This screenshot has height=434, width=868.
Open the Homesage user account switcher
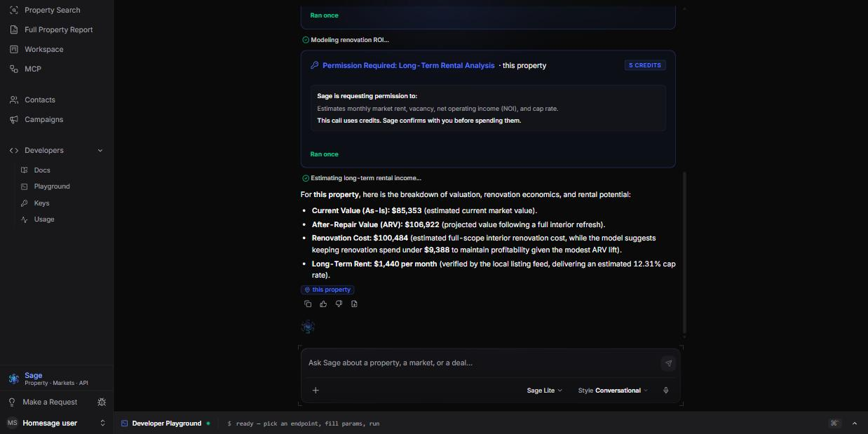point(56,423)
